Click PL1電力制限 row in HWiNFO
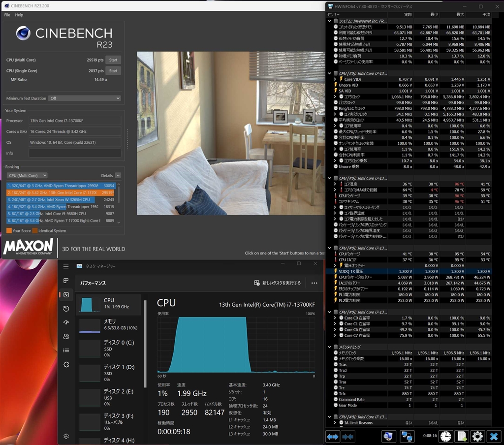The height and width of the screenshot is (445, 504). (409, 294)
